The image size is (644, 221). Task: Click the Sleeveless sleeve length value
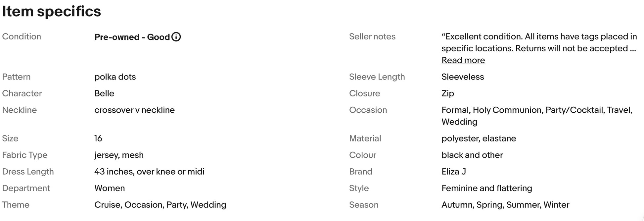[x=463, y=77]
